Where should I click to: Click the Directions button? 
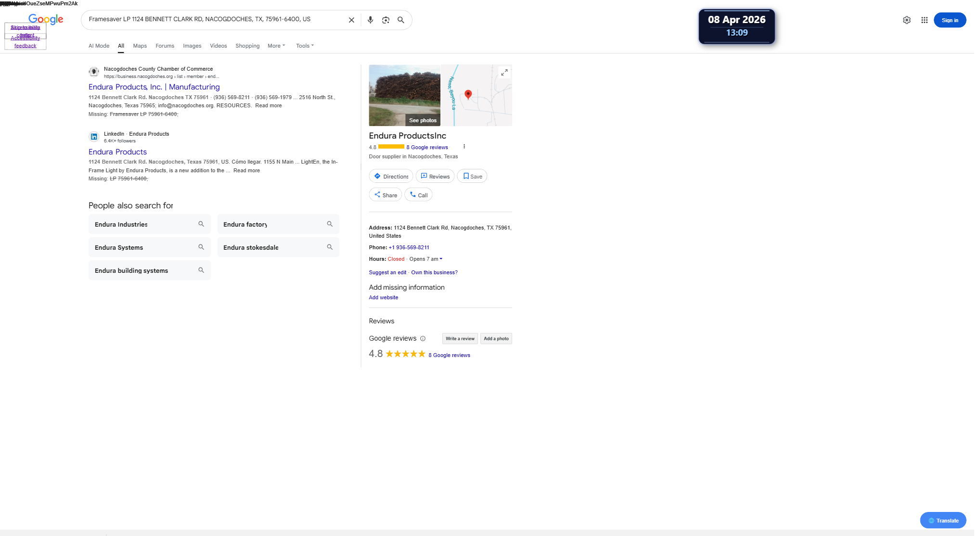[x=391, y=177]
